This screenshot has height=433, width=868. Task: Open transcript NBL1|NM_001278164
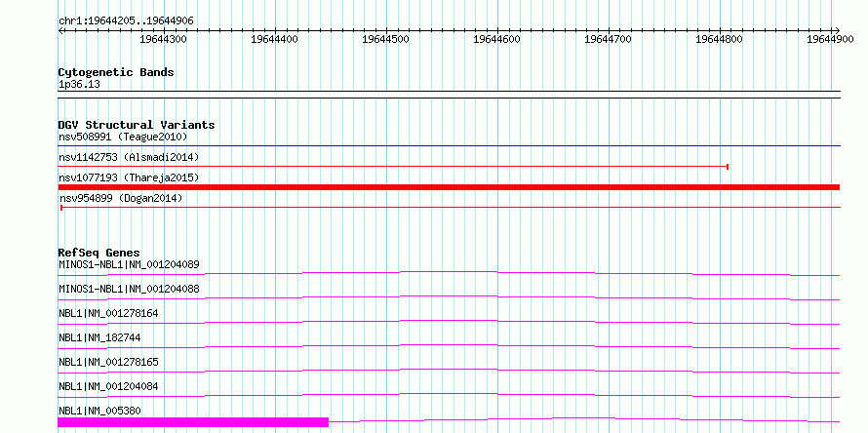click(x=108, y=313)
